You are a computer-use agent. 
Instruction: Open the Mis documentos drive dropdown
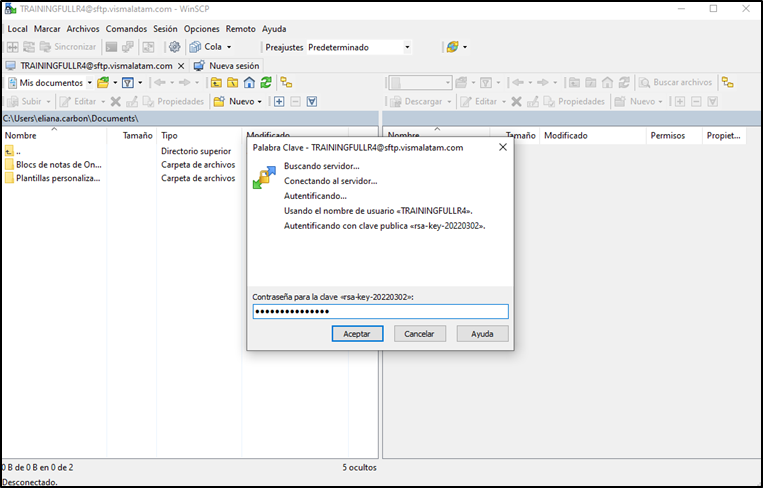[90, 83]
